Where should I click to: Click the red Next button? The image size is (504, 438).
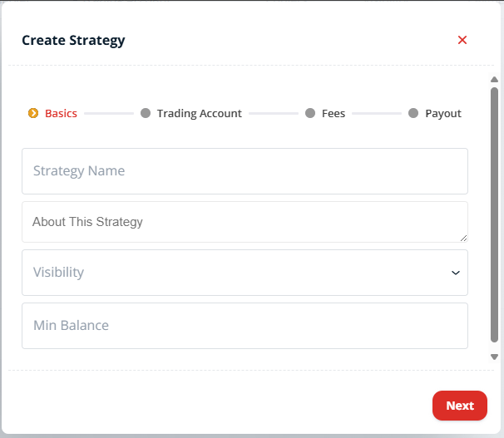(x=460, y=406)
